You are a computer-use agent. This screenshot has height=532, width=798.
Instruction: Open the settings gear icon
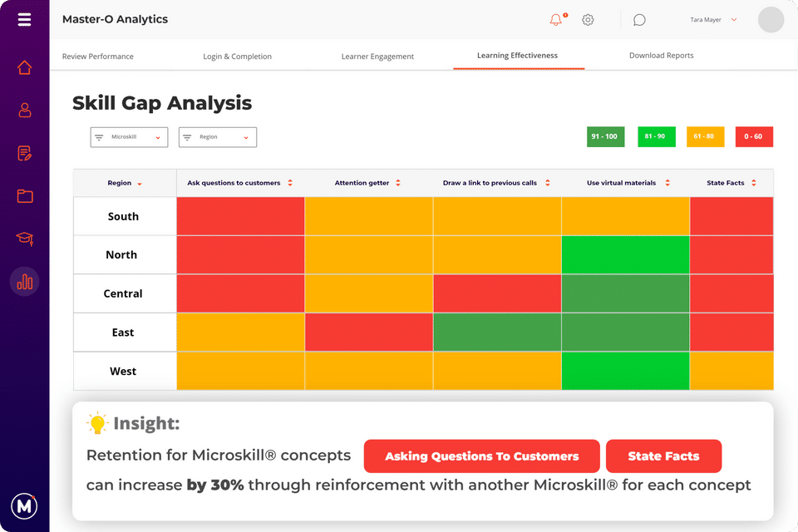tap(588, 20)
